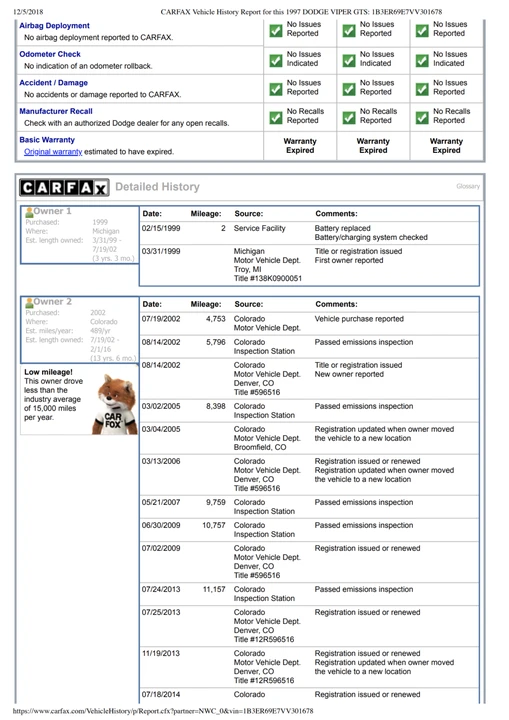509x720 pixels.
Task: Select the 07/25/2013 date entry
Action: coord(161,612)
